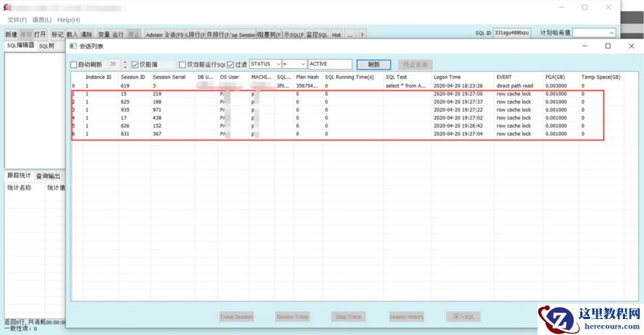The height and width of the screenshot is (335, 644).
Task: Switch to the 跟踪统计 tab
Action: [19, 176]
